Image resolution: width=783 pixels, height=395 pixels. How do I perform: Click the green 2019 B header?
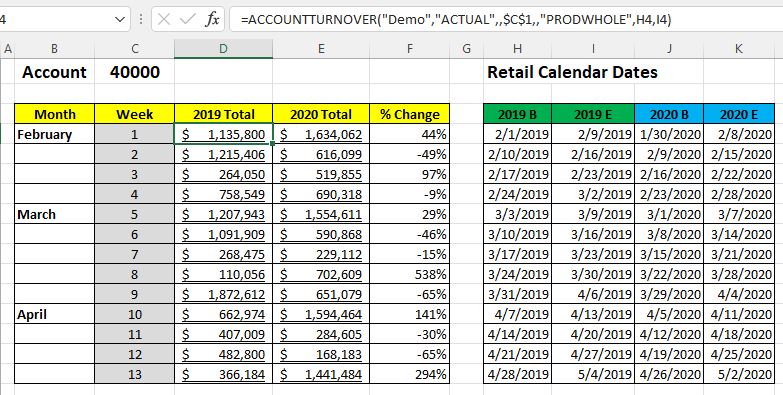coord(518,114)
